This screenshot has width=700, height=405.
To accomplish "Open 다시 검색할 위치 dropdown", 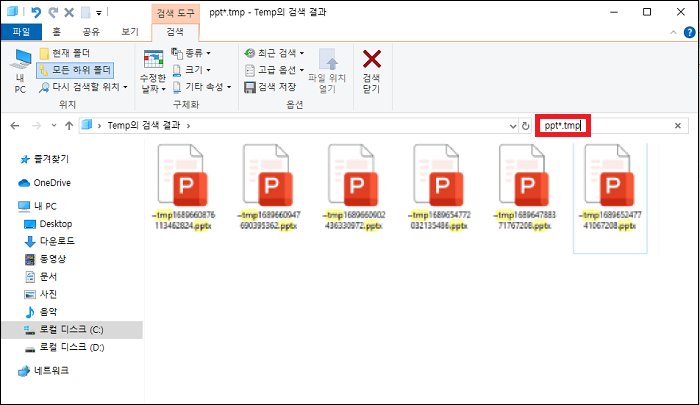I will click(83, 87).
